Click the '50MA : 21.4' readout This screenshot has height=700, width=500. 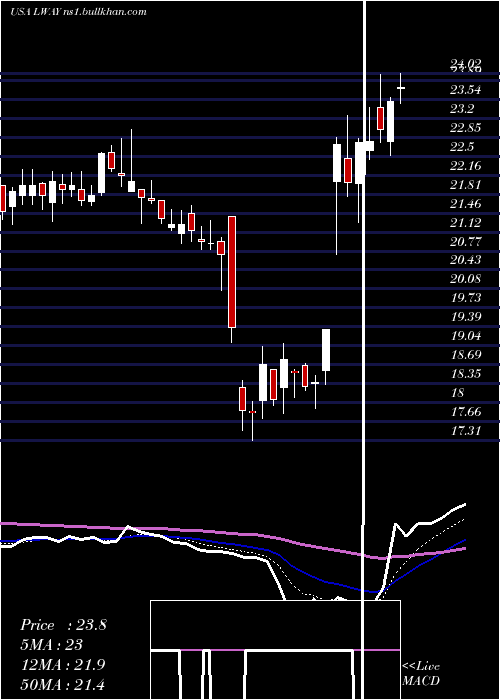pyautogui.click(x=63, y=684)
